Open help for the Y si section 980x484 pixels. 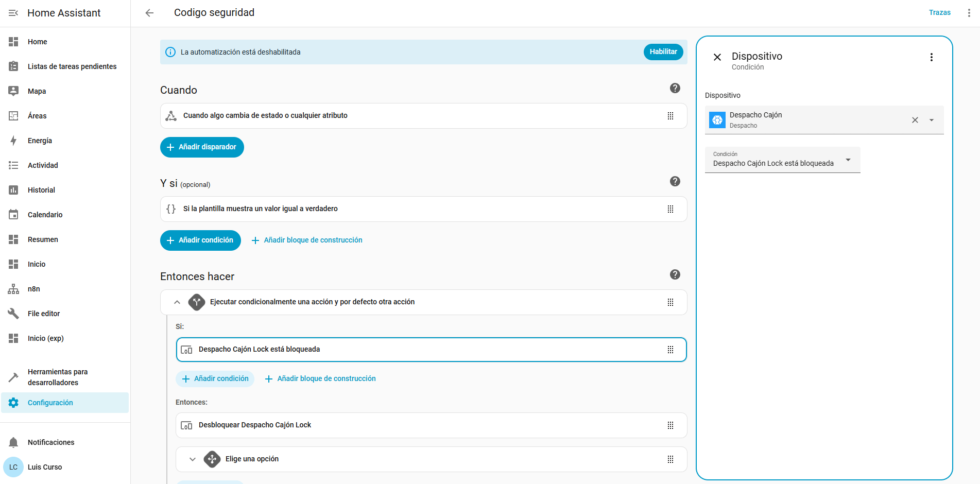tap(675, 181)
